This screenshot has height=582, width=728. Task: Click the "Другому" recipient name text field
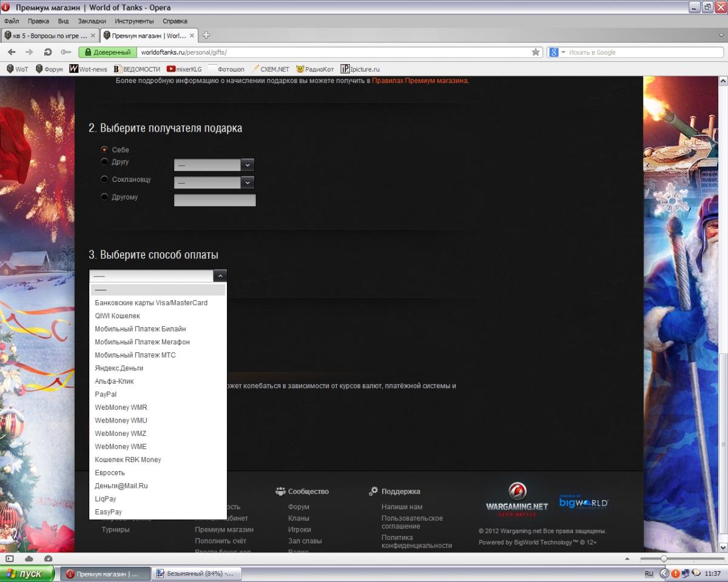tap(215, 200)
